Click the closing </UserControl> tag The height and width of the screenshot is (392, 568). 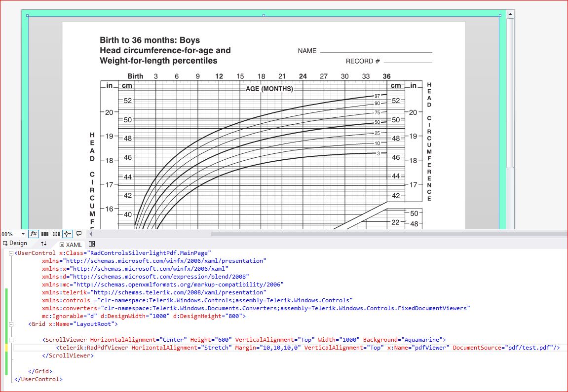[38, 379]
